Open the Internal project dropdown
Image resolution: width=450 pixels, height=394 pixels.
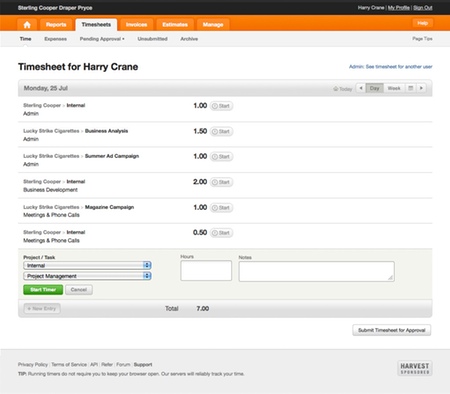point(87,266)
